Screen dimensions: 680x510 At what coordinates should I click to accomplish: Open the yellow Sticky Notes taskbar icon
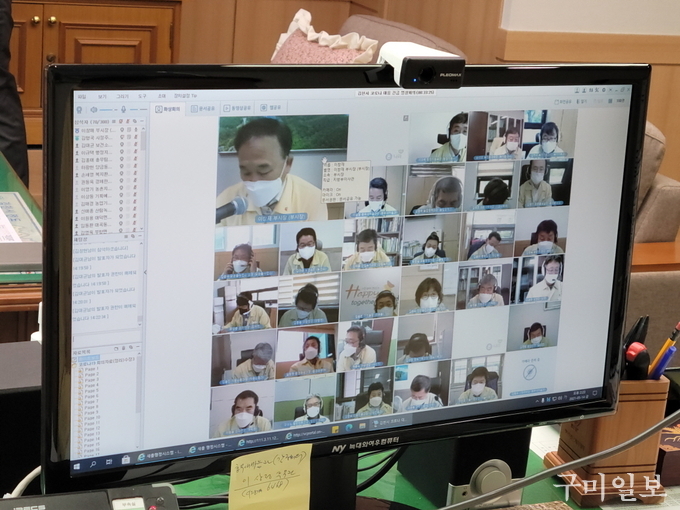tap(335, 431)
